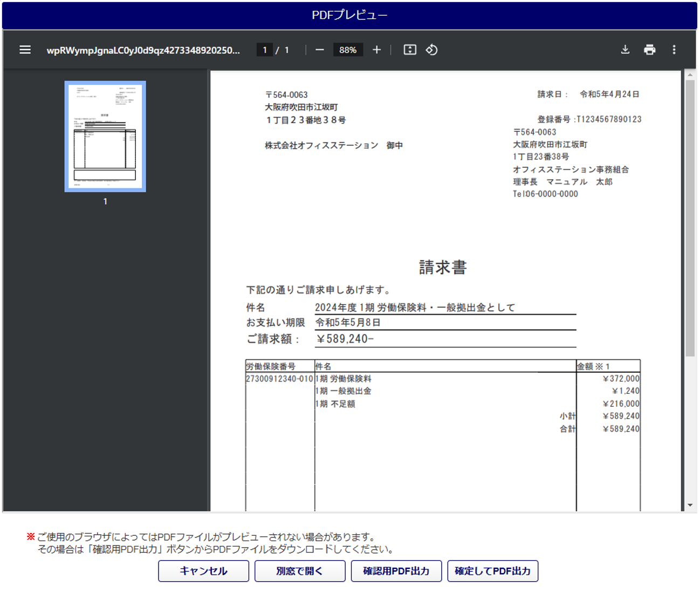Click the vertical scrollbar thumb
This screenshot has height=607, width=700.
690,216
